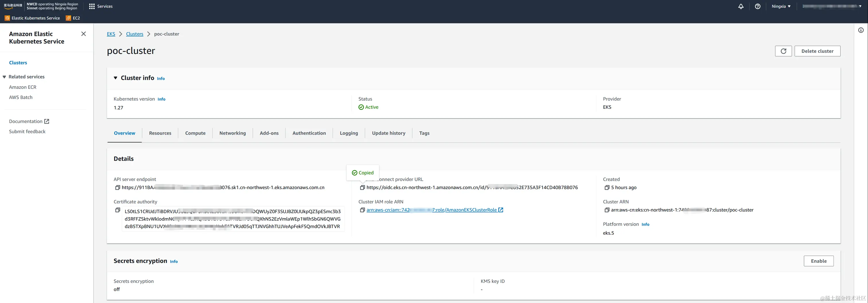The height and width of the screenshot is (303, 868).
Task: Copy the Certificate authority value
Action: [x=118, y=210]
